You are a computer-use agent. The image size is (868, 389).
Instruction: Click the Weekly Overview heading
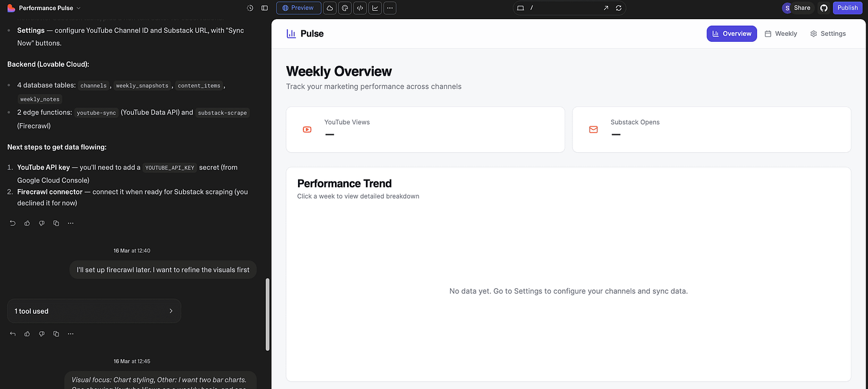point(339,71)
